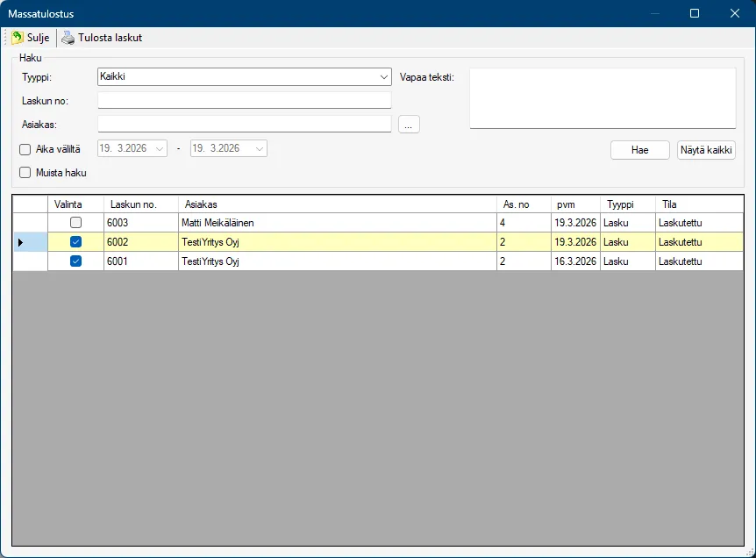Focus the Laskun no input field
The height and width of the screenshot is (558, 756).
[244, 101]
